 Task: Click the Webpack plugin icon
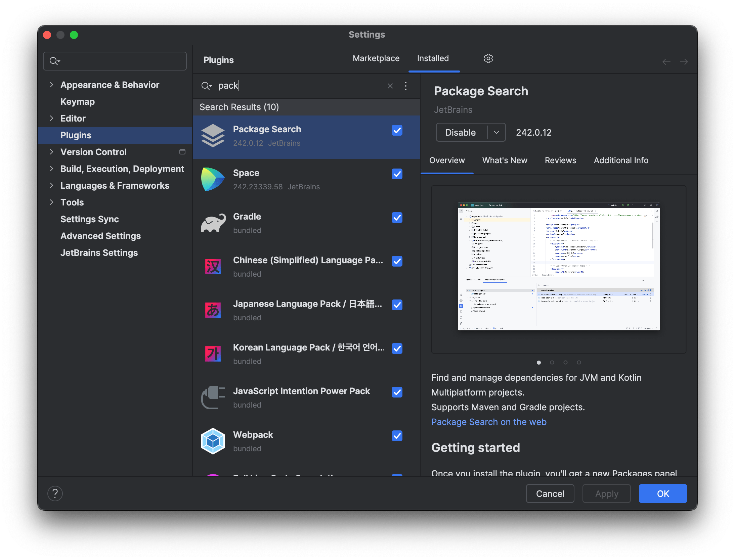point(213,441)
